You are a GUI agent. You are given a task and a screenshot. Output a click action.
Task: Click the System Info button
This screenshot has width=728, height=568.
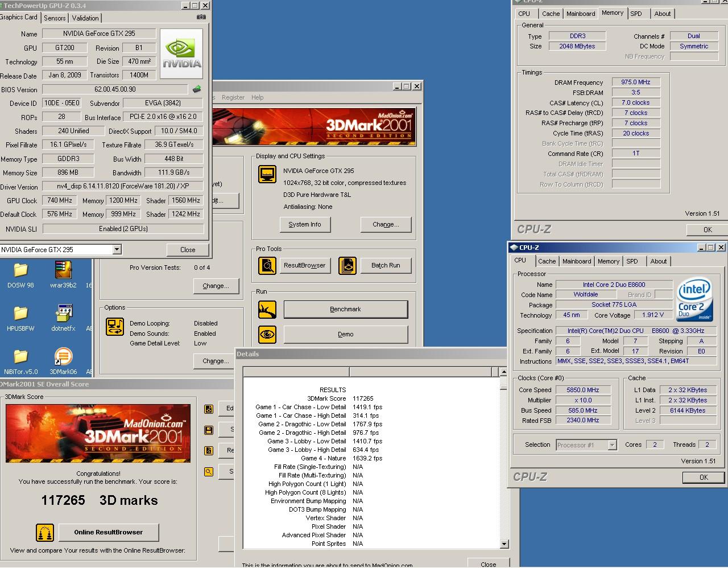305,224
